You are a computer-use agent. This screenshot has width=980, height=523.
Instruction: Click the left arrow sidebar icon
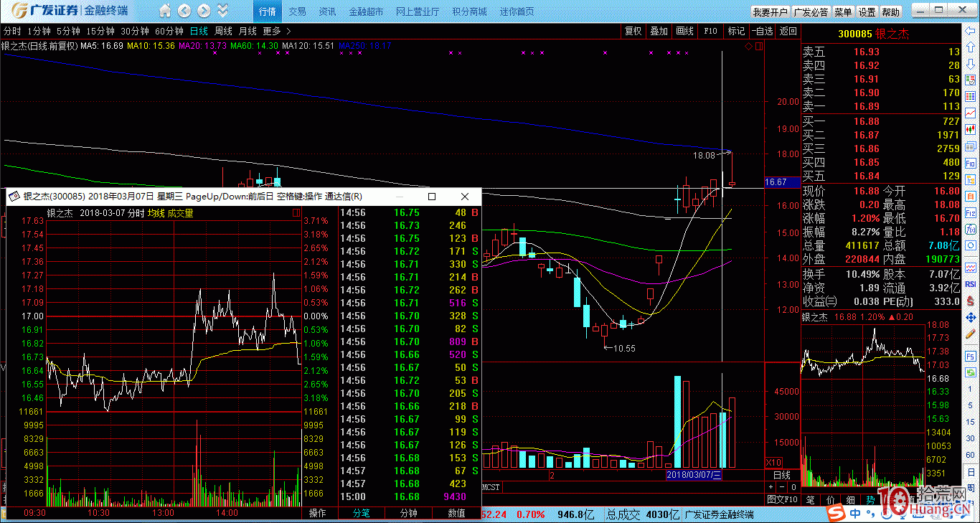coord(971,32)
